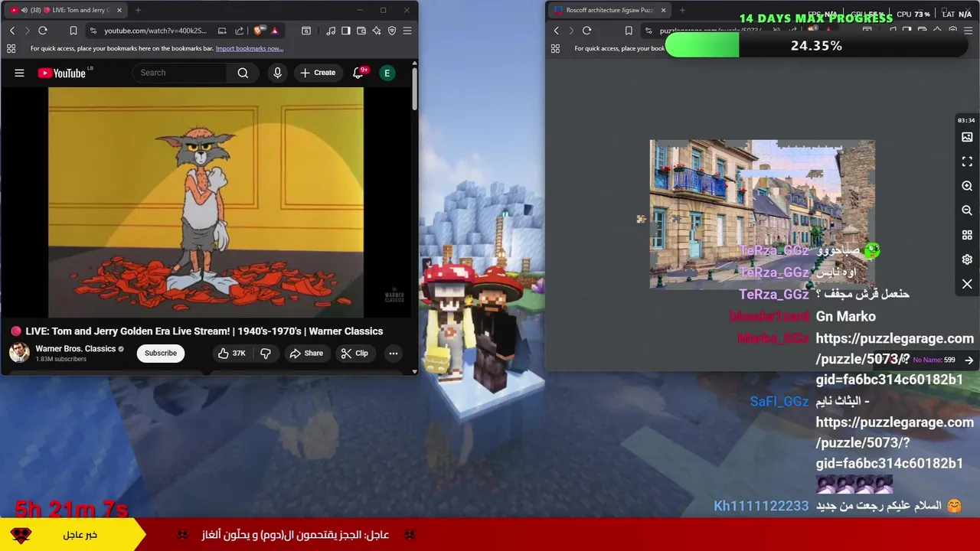The height and width of the screenshot is (551, 980).
Task: Click the live stream video title text
Action: pos(204,331)
